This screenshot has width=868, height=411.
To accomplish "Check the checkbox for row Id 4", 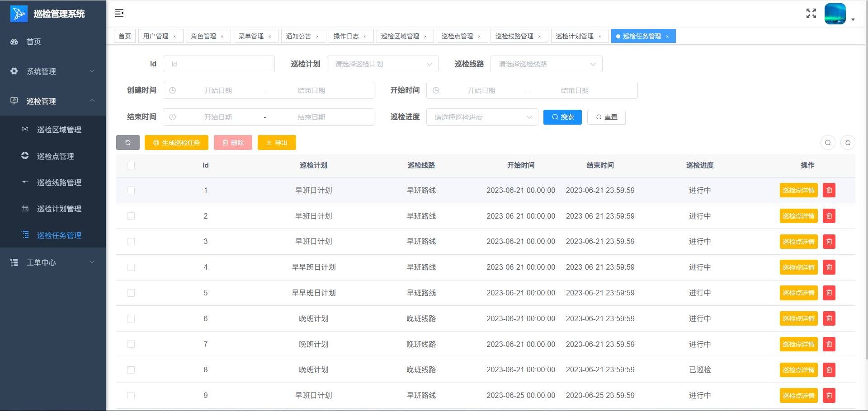I will coord(131,267).
